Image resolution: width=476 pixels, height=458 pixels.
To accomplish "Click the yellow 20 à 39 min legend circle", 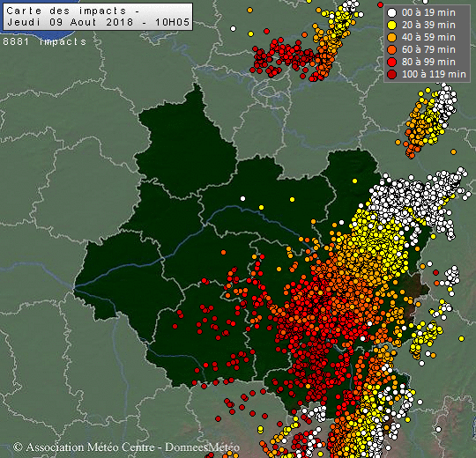I will (392, 25).
